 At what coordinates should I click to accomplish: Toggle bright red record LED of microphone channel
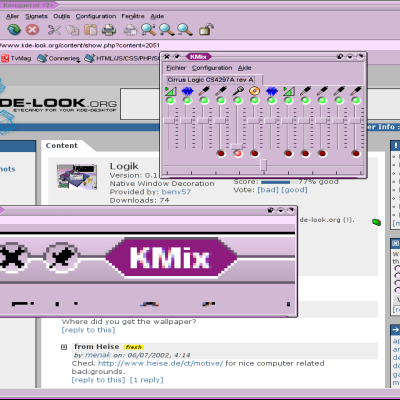(x=238, y=153)
